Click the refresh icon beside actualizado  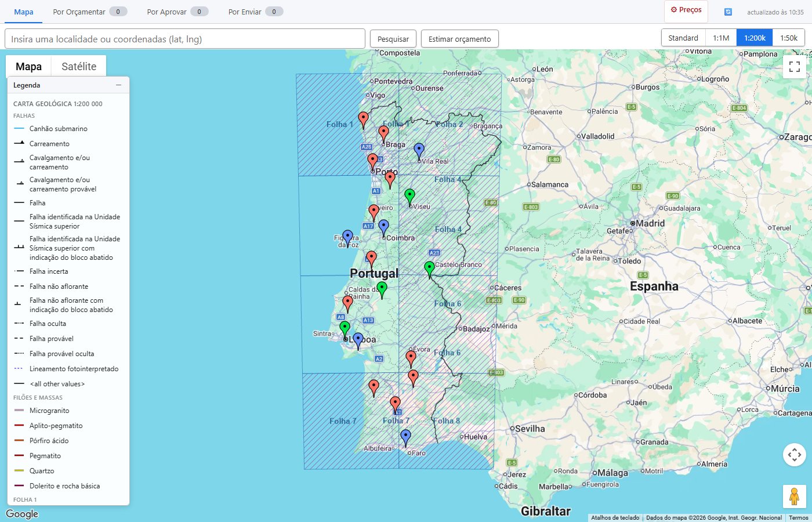pos(728,12)
